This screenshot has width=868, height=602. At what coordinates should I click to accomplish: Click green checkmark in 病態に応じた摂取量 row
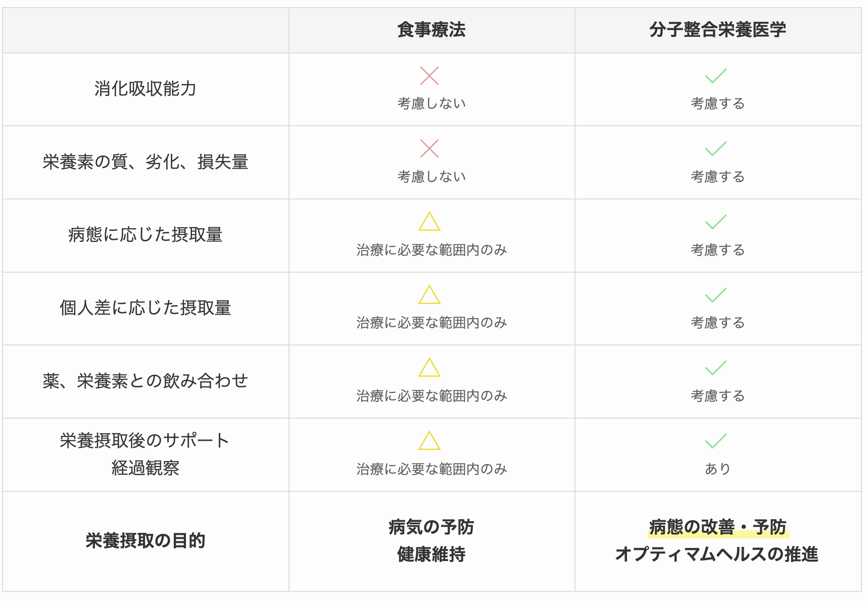715,222
